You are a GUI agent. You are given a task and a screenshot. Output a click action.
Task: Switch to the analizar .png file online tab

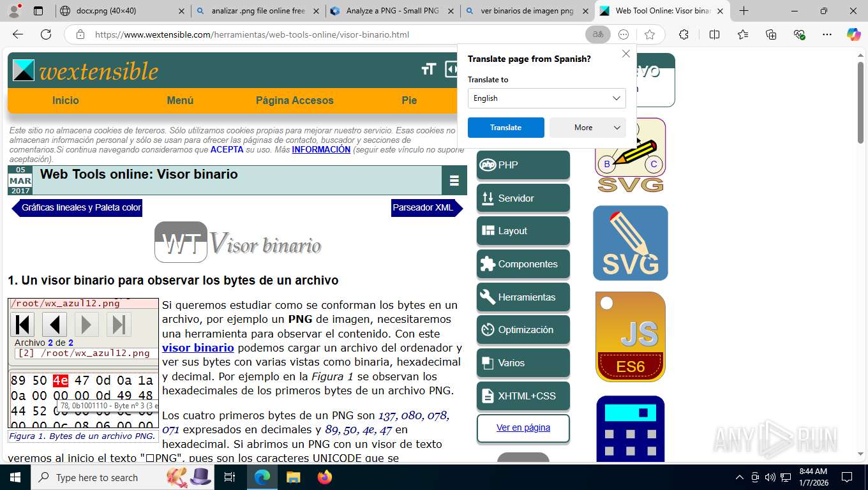(258, 11)
